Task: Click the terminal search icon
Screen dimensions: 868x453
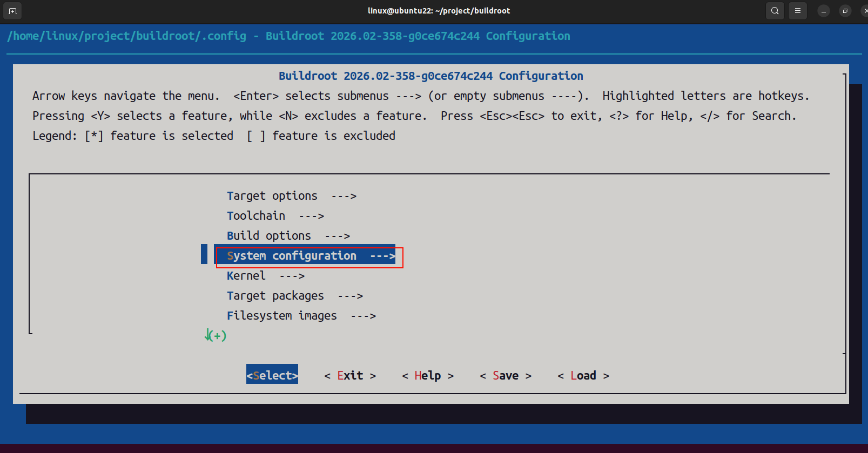Action: click(x=775, y=11)
